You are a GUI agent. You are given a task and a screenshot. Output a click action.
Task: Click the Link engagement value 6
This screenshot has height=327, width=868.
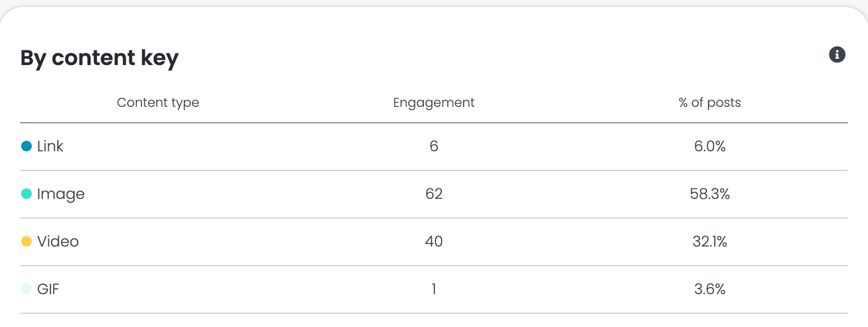point(434,146)
